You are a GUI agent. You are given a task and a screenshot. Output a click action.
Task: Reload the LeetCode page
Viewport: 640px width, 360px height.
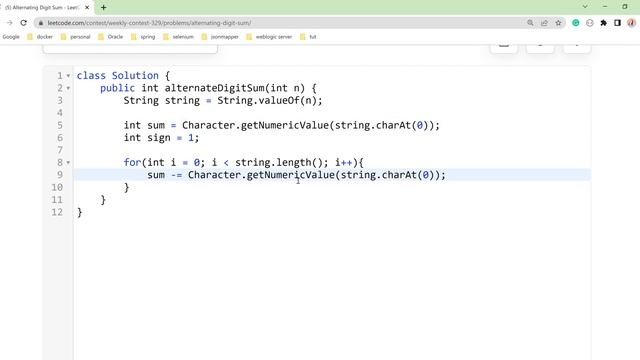[24, 23]
